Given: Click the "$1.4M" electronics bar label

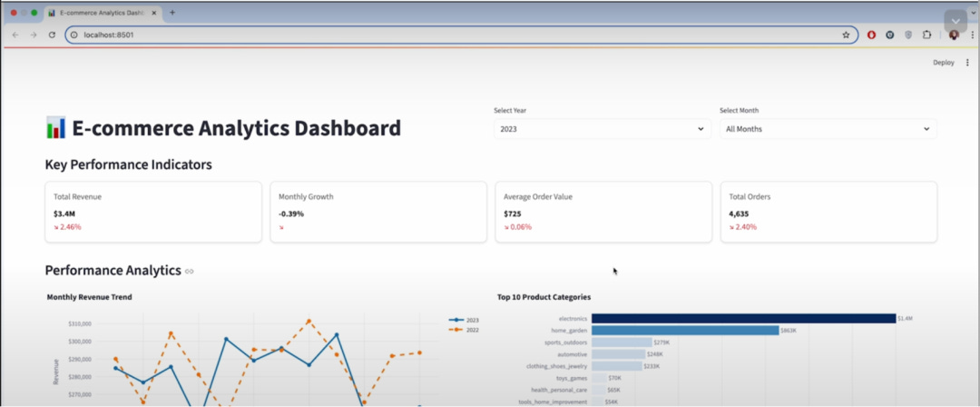Looking at the screenshot, I should pyautogui.click(x=905, y=319).
